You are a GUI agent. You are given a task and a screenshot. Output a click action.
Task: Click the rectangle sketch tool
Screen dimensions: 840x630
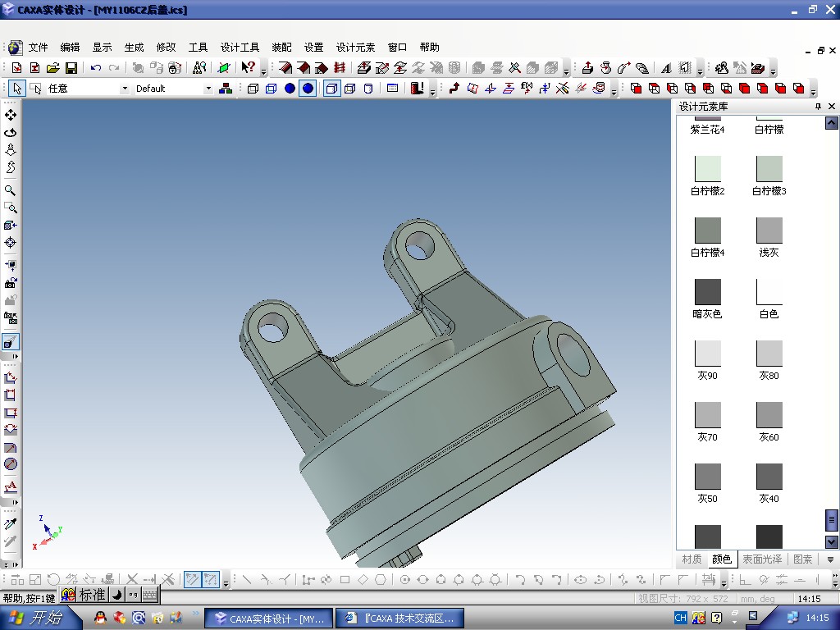345,580
